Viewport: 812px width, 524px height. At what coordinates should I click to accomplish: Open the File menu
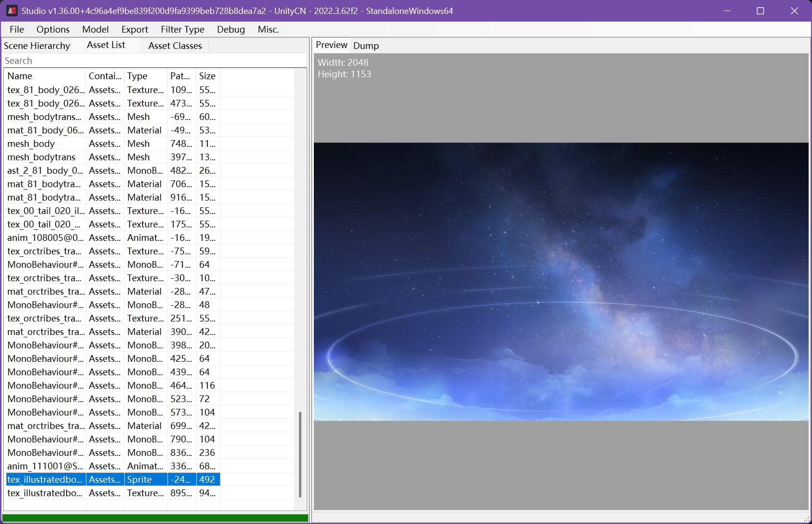tap(17, 29)
